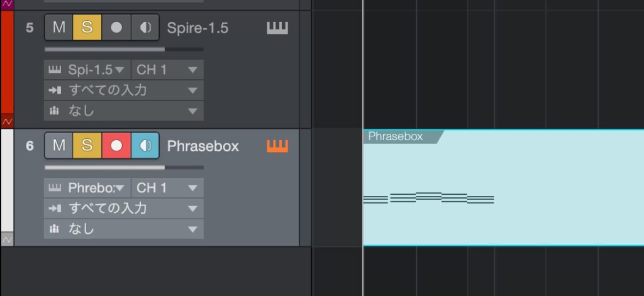The image size is (644, 296).
Task: Disarm record on the Phrasebox track
Action: pos(116,146)
